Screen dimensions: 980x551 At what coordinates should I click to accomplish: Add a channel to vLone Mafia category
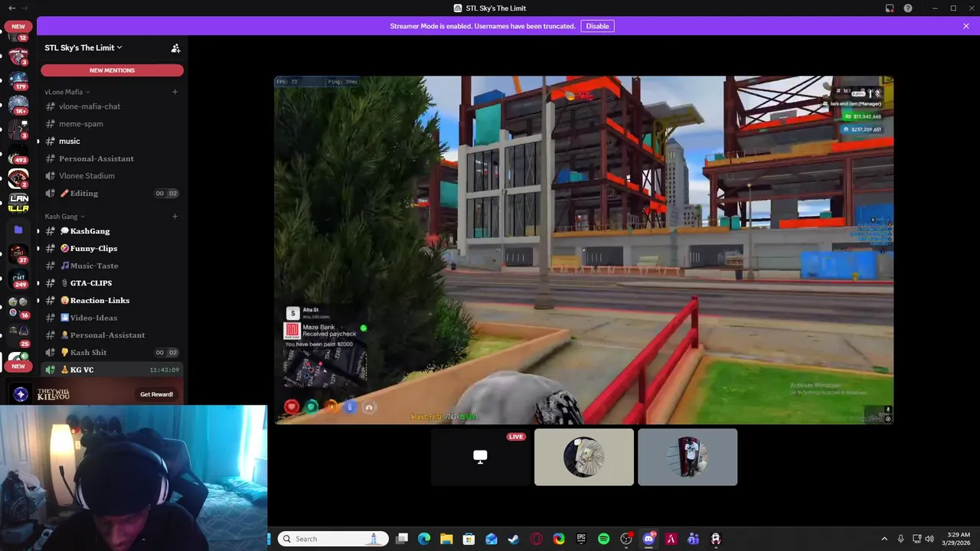(x=175, y=92)
